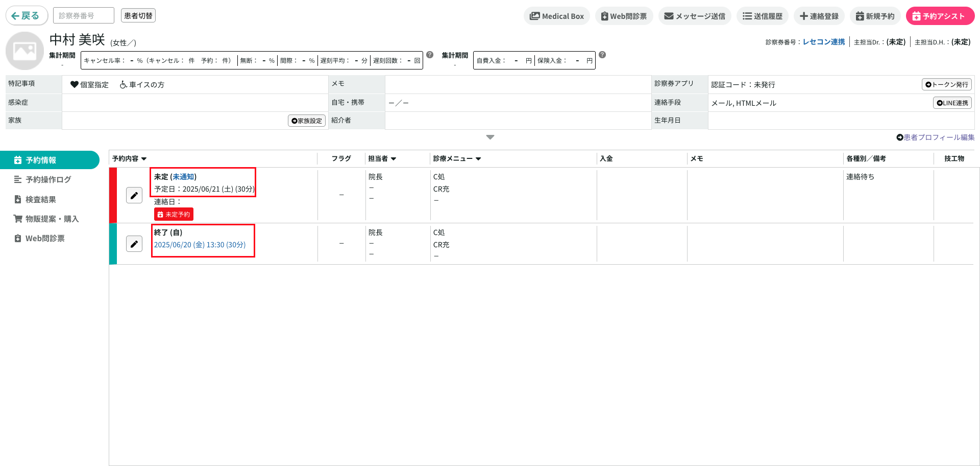
Task: Click the pencil edit icon for the 終了 appointment
Action: (x=134, y=244)
